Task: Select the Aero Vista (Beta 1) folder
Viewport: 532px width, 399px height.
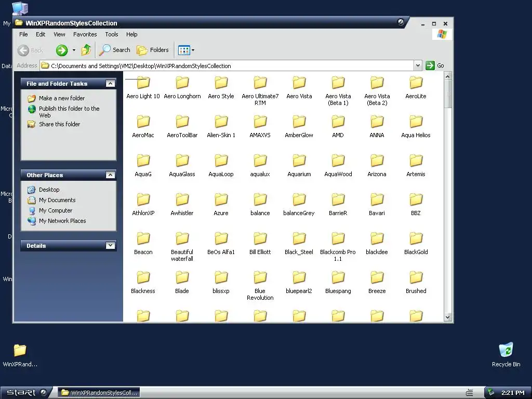Action: point(338,91)
